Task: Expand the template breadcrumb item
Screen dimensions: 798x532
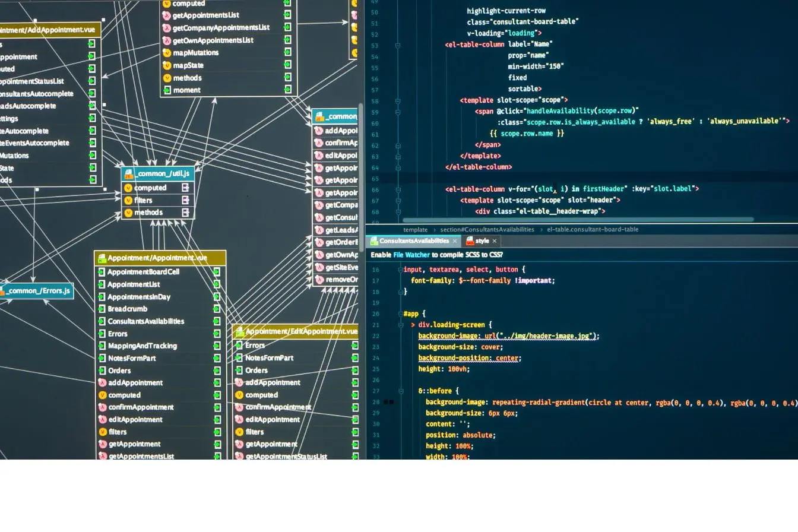Action: 415,229
